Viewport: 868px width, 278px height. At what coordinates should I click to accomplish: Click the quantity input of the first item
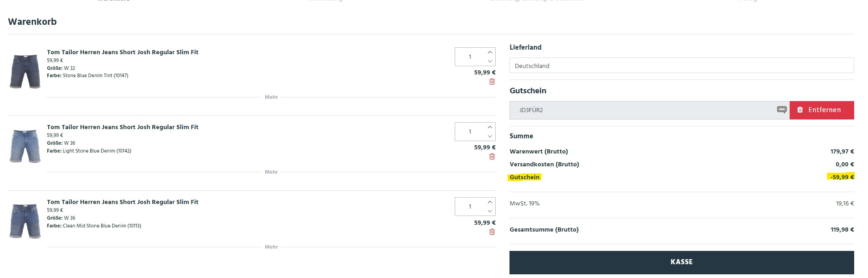[x=469, y=57]
